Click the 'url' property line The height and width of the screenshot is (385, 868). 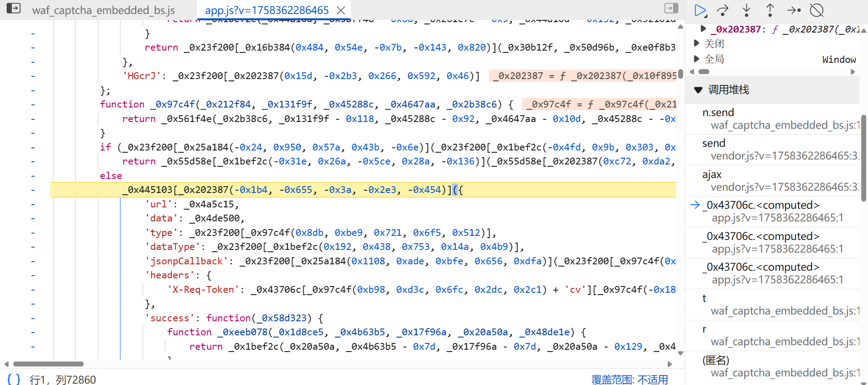tap(192, 204)
